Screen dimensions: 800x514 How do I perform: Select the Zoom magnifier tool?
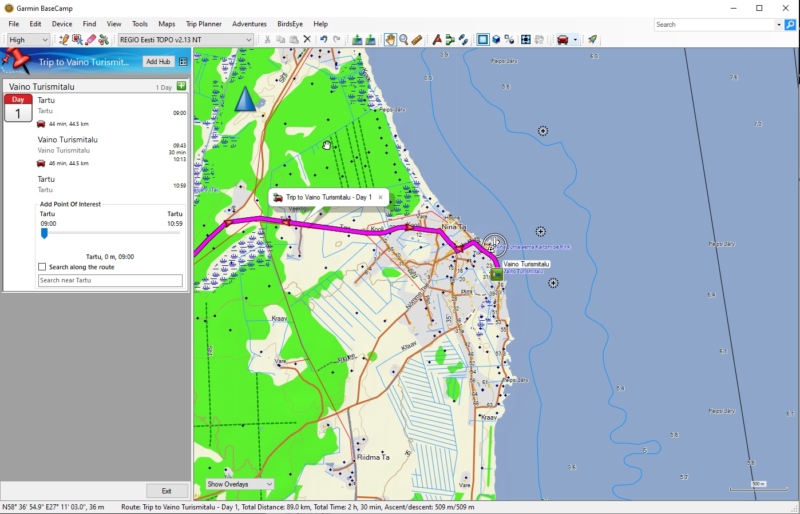tap(404, 40)
